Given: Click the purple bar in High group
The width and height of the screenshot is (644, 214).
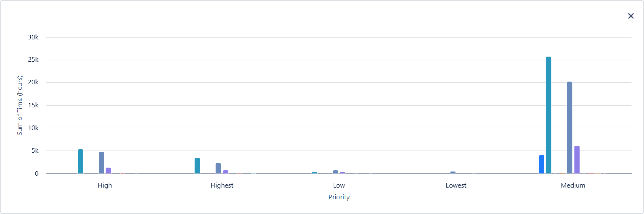Looking at the screenshot, I should [x=108, y=171].
